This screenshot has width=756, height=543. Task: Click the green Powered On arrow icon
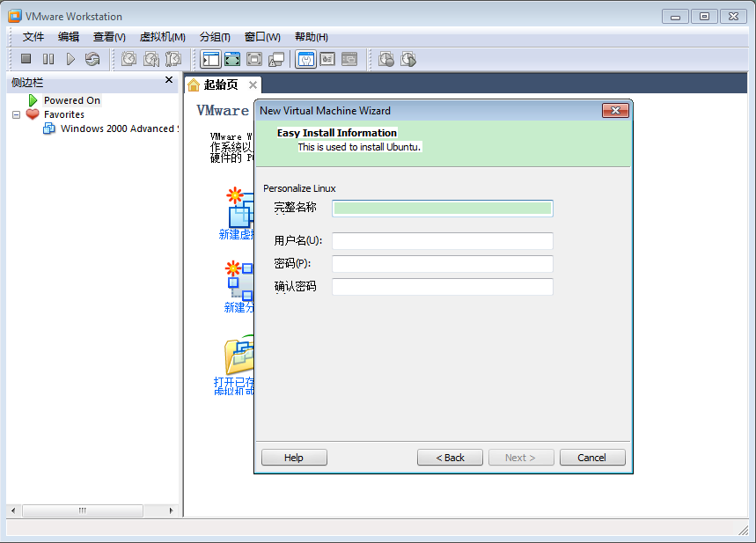click(x=33, y=100)
